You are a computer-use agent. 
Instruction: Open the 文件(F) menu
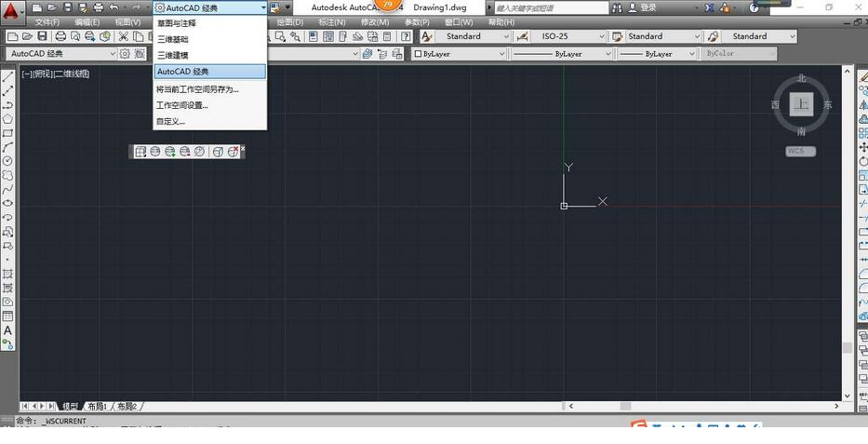(47, 22)
